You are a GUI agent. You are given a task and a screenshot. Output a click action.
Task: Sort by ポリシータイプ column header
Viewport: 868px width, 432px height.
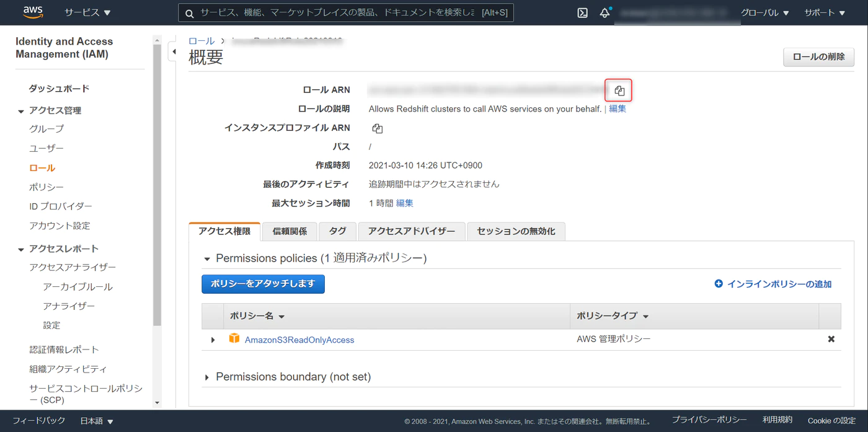click(613, 316)
